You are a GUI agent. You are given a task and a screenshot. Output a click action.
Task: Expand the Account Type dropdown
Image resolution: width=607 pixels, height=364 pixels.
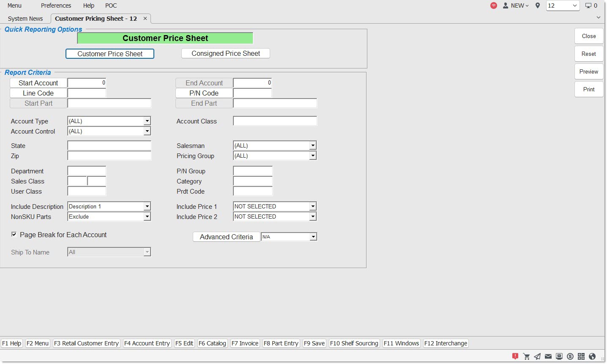[147, 121]
